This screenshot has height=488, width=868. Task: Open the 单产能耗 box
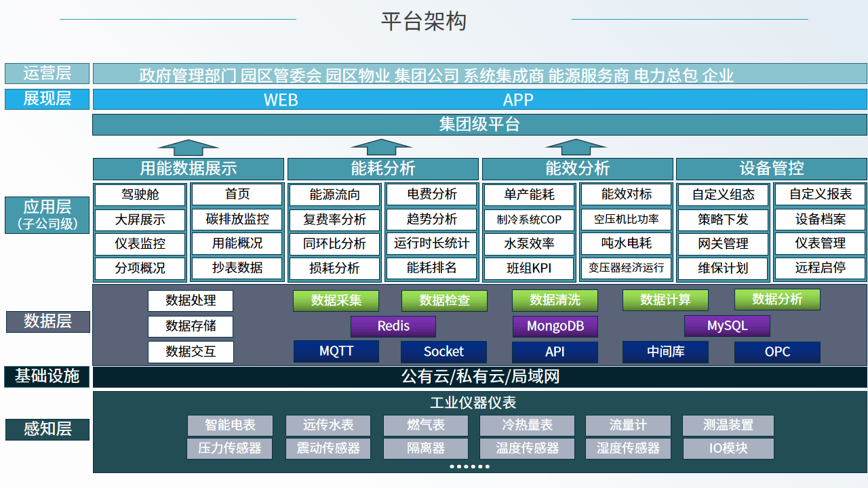pos(529,195)
